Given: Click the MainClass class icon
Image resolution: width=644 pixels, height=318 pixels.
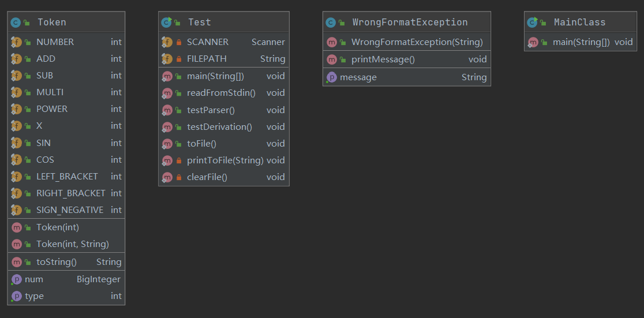Looking at the screenshot, I should (x=532, y=23).
